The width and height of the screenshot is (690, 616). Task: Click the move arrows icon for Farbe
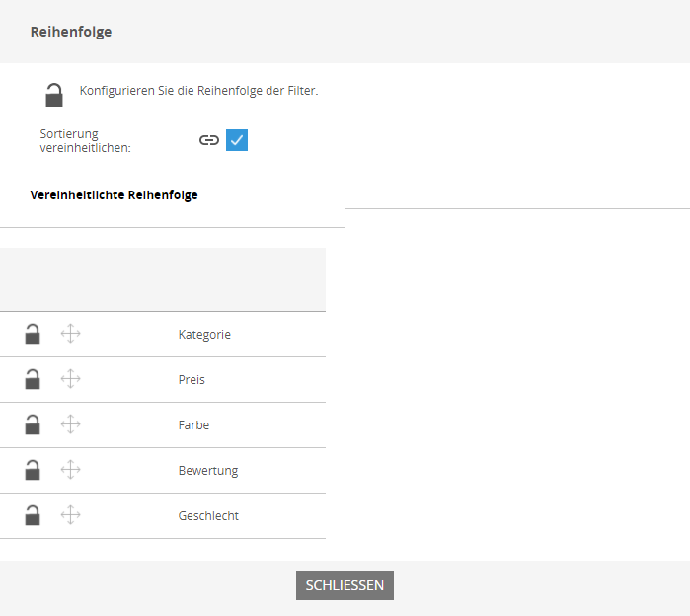[x=70, y=424]
